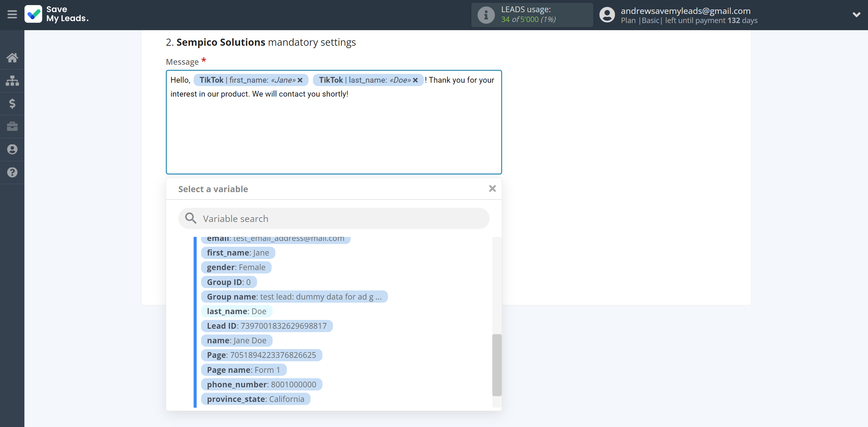Remove the TikTok first_name tag
The height and width of the screenshot is (427, 868).
point(300,80)
